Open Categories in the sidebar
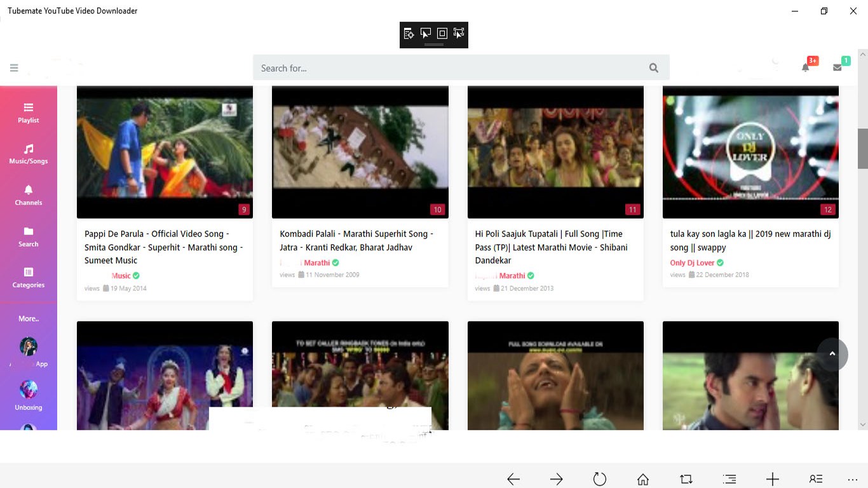 [29, 278]
